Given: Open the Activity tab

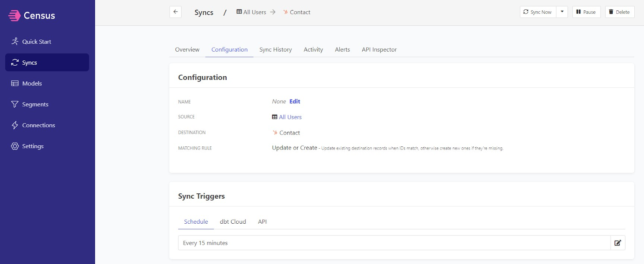Looking at the screenshot, I should pos(313,50).
